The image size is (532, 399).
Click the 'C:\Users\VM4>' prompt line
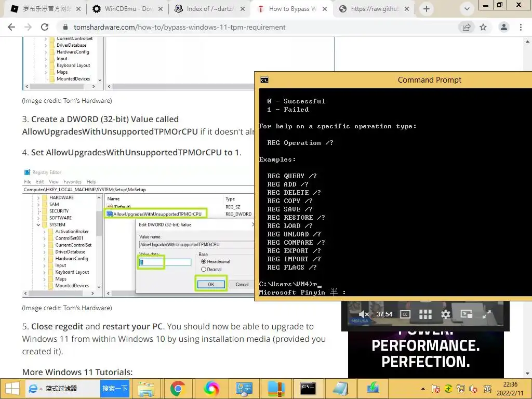[x=290, y=284]
